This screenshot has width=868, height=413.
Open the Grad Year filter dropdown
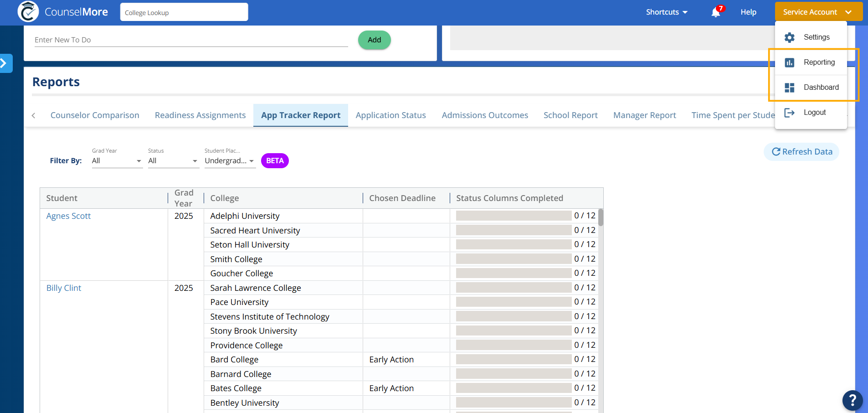point(117,161)
